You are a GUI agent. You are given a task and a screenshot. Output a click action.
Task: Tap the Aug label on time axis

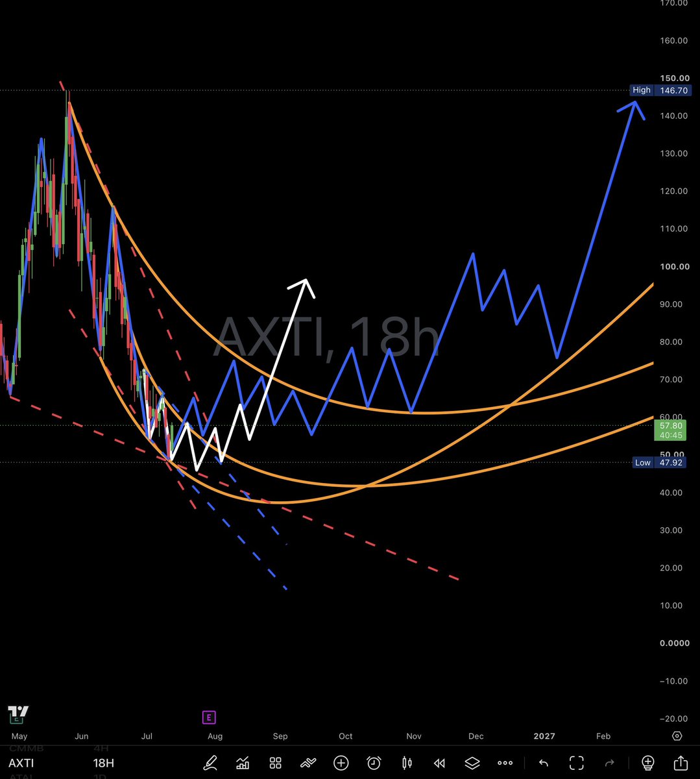pos(215,736)
